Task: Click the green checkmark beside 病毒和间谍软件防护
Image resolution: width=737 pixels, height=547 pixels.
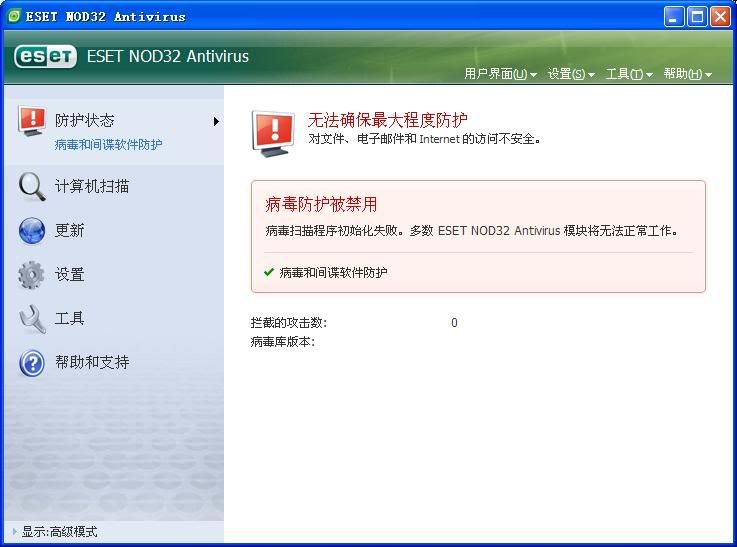Action: tap(269, 272)
